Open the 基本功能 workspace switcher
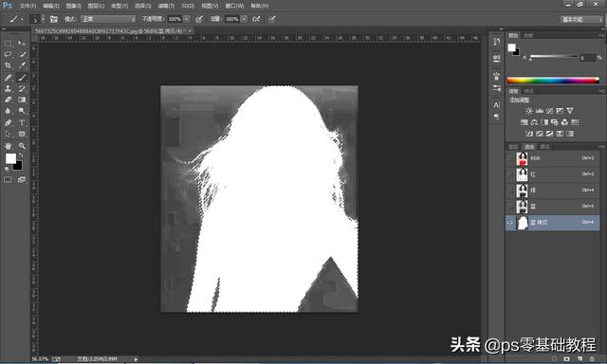607x364 pixels. [581, 19]
